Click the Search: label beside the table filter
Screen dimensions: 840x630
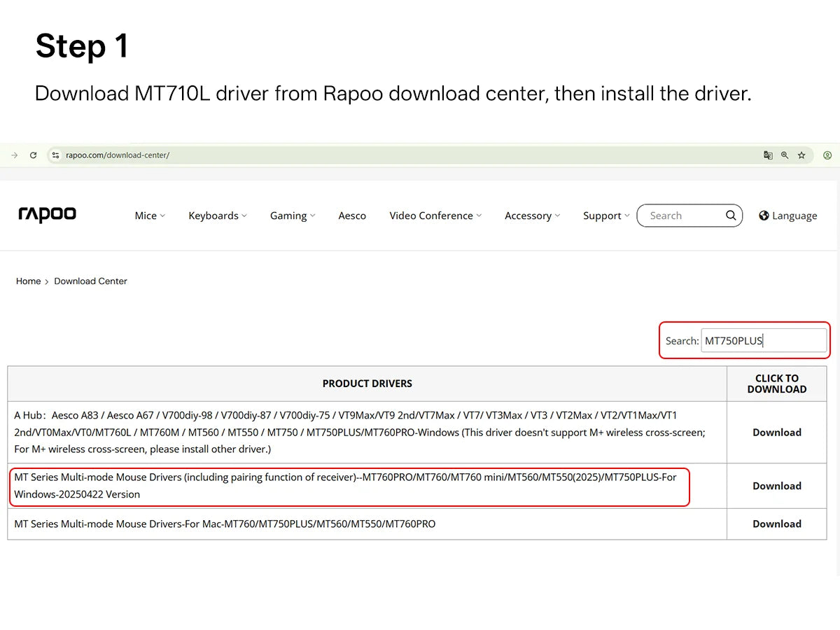point(682,341)
